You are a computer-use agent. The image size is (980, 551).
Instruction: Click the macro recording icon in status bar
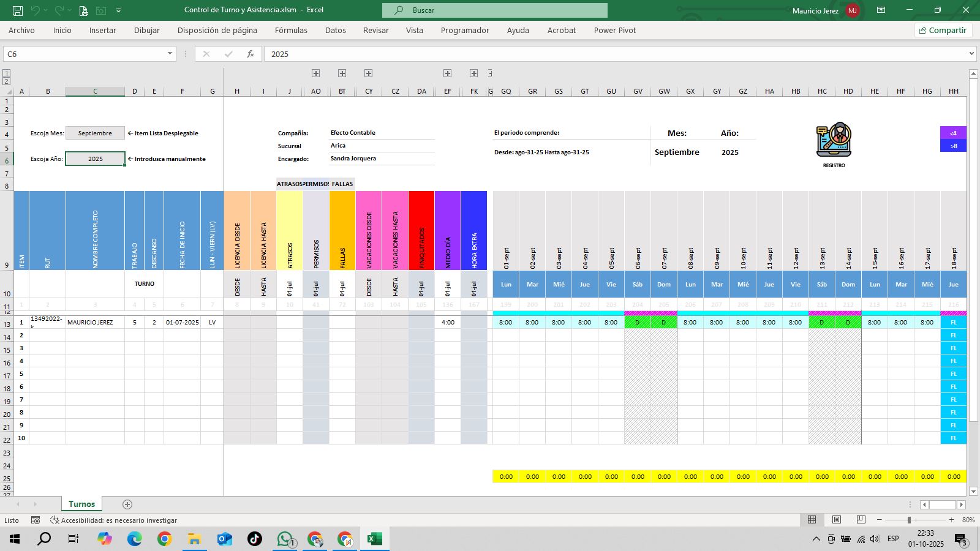coord(36,520)
